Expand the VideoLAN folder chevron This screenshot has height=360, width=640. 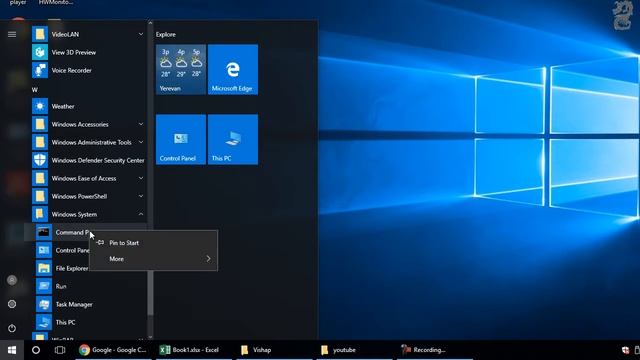[x=141, y=34]
